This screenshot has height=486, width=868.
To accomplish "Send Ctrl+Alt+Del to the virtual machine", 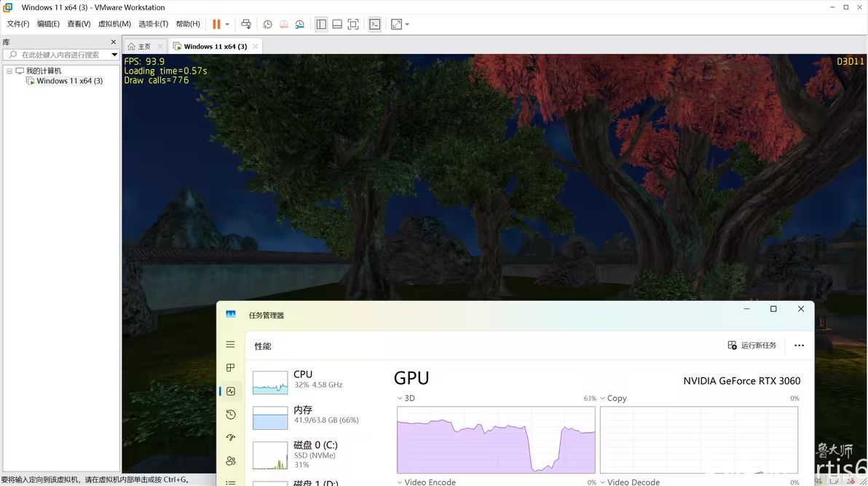I will pyautogui.click(x=246, y=24).
